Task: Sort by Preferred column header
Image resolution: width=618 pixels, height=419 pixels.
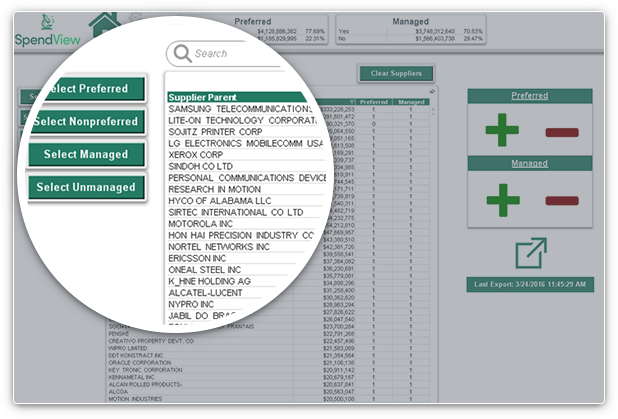Action: 374,102
